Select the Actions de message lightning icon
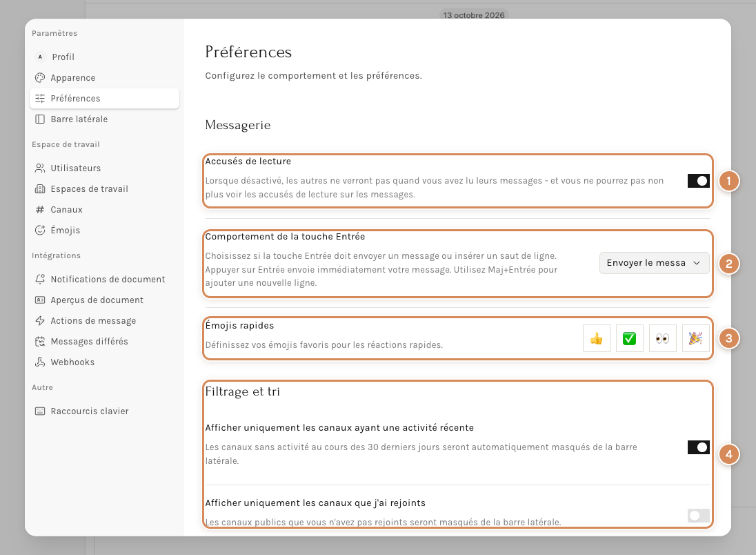The width and height of the screenshot is (756, 555). pos(40,320)
